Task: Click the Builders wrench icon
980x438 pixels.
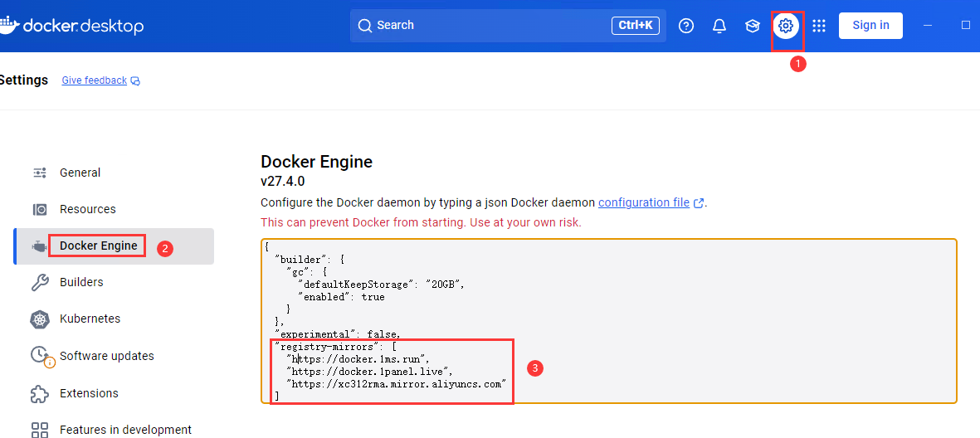Action: click(39, 282)
